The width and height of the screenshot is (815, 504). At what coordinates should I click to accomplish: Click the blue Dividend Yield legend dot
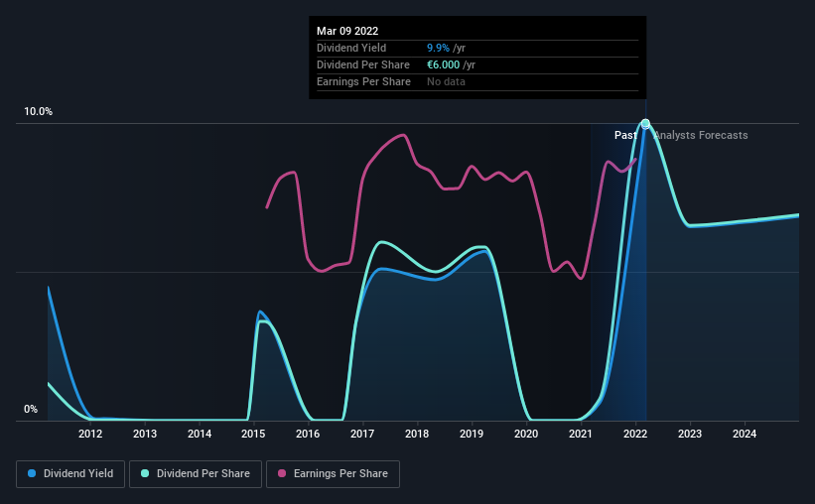32,473
